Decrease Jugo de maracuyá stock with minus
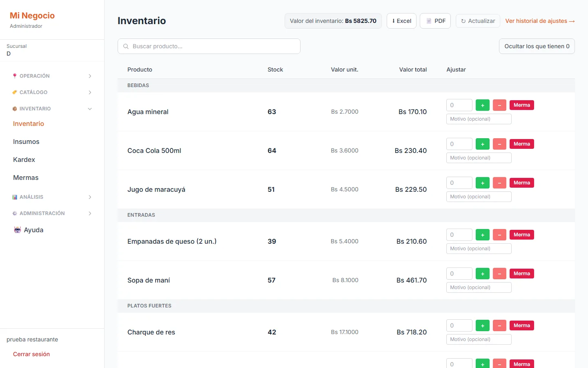This screenshot has height=368, width=588. point(499,183)
